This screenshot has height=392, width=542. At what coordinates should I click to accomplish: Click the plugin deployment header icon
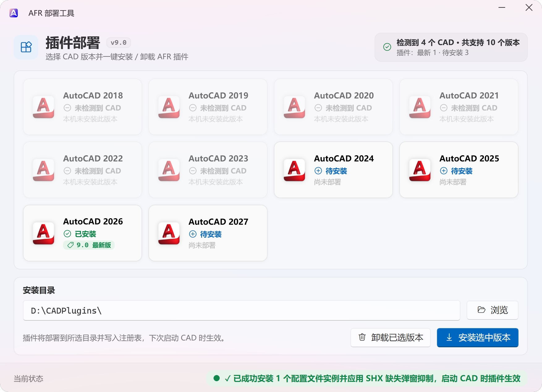click(x=26, y=47)
